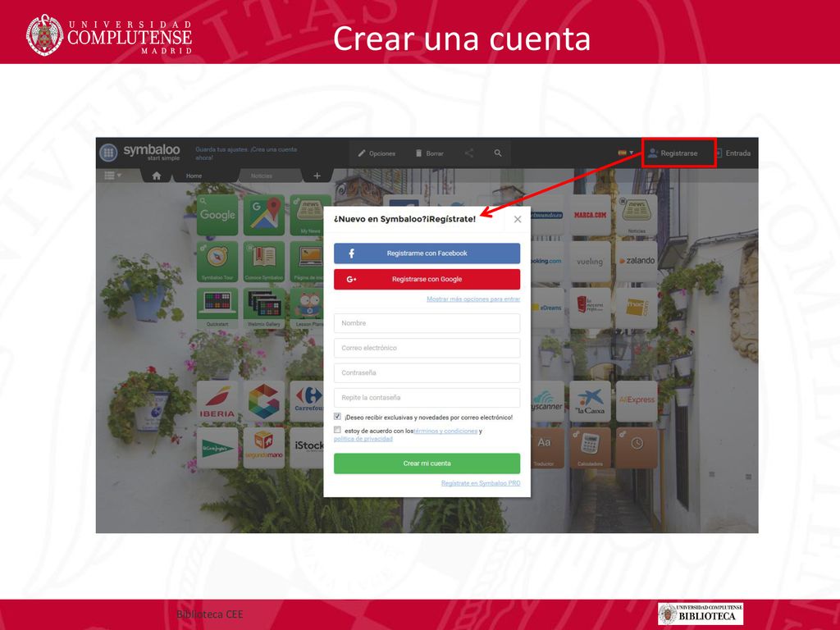Click the Contraseña field
This screenshot has height=630, width=840.
pyautogui.click(x=427, y=372)
